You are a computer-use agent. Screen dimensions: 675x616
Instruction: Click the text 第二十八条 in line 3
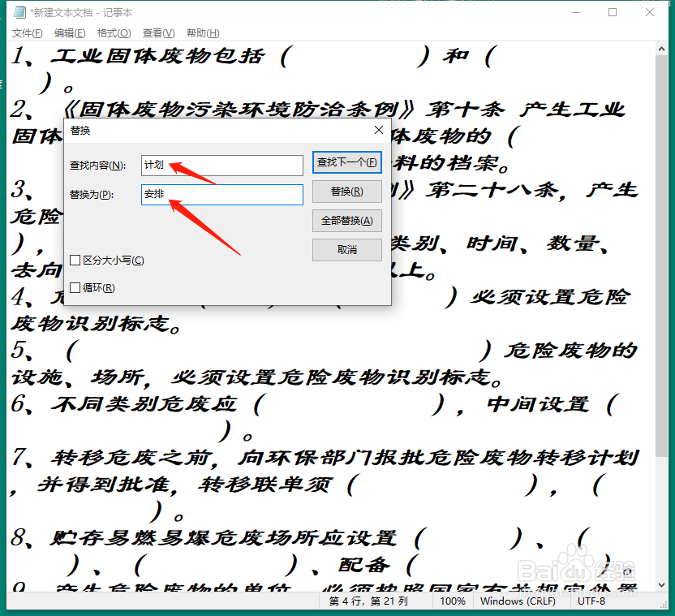(x=491, y=190)
